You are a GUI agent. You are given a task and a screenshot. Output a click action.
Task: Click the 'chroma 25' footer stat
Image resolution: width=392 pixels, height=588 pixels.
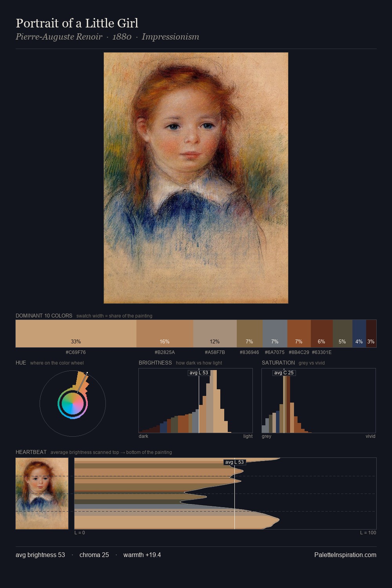(94, 555)
